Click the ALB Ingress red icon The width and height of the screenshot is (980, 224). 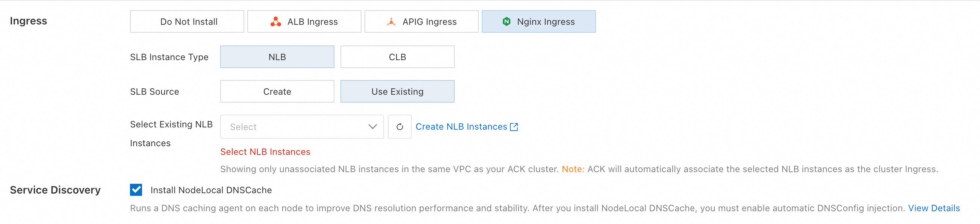click(x=275, y=22)
